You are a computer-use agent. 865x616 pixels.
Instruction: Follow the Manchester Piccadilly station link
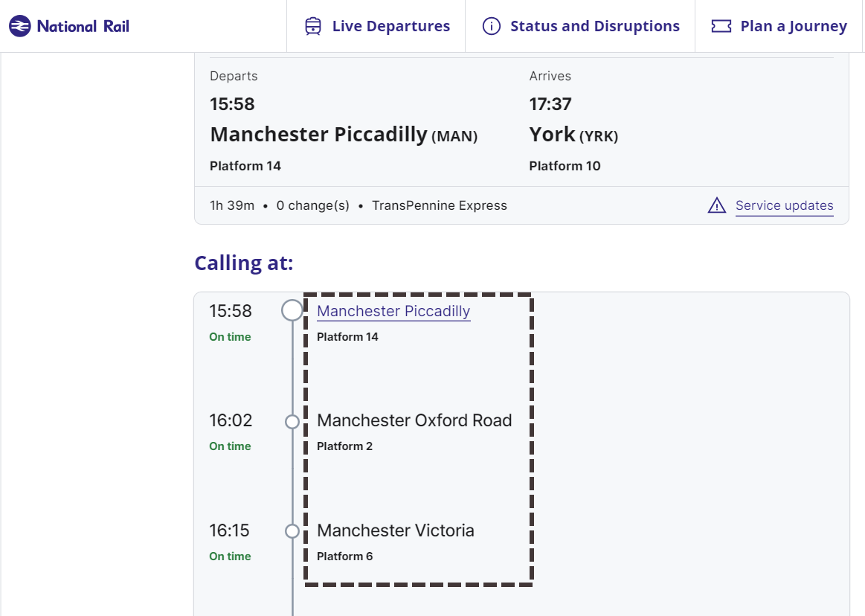click(x=393, y=311)
